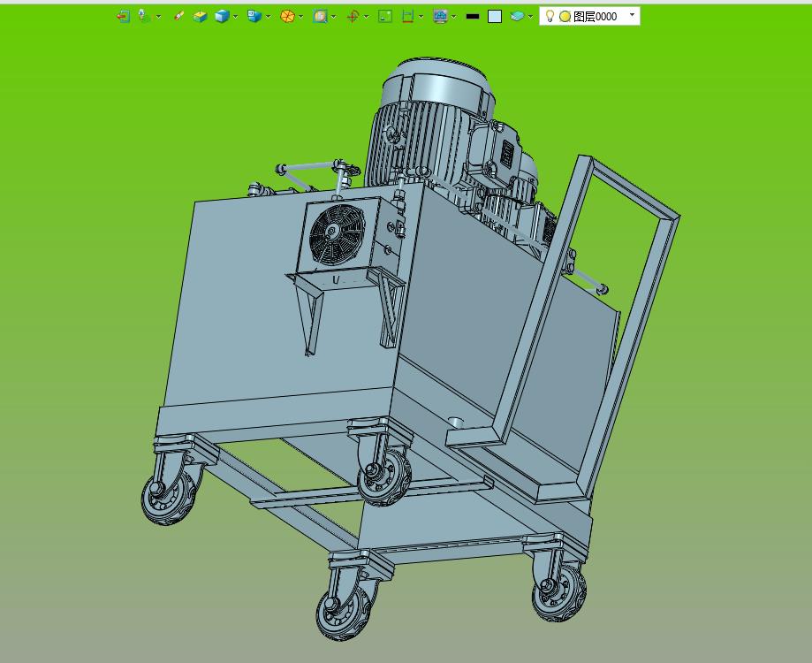Click the monitor display settings icon

[x=440, y=17]
